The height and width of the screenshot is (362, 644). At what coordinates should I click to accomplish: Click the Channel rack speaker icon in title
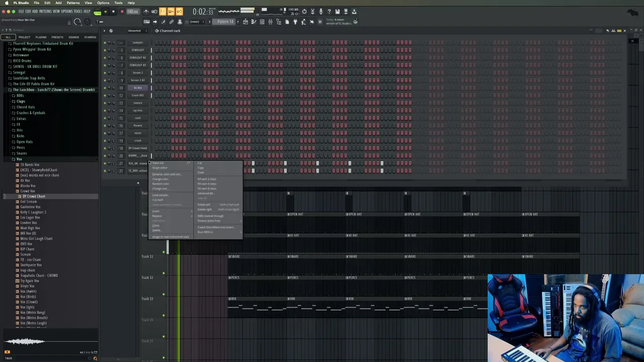point(157,31)
